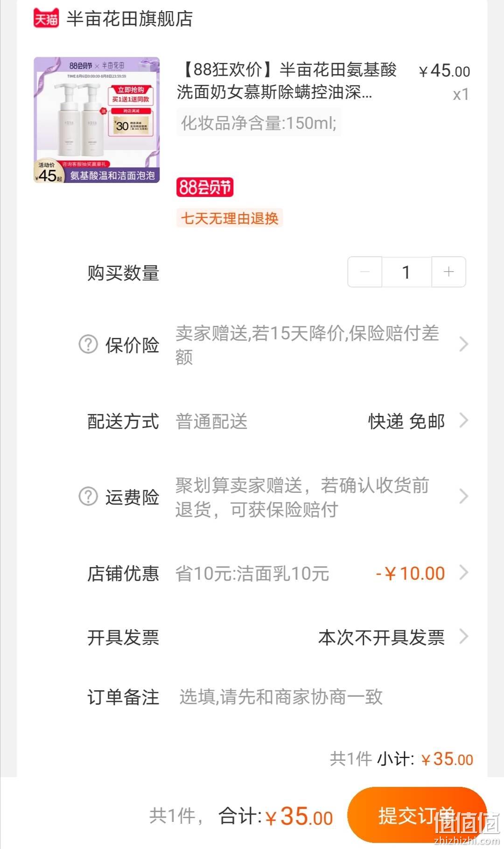This screenshot has height=849, width=504.
Task: Tap the 88会员节 badge
Action: coord(205,188)
